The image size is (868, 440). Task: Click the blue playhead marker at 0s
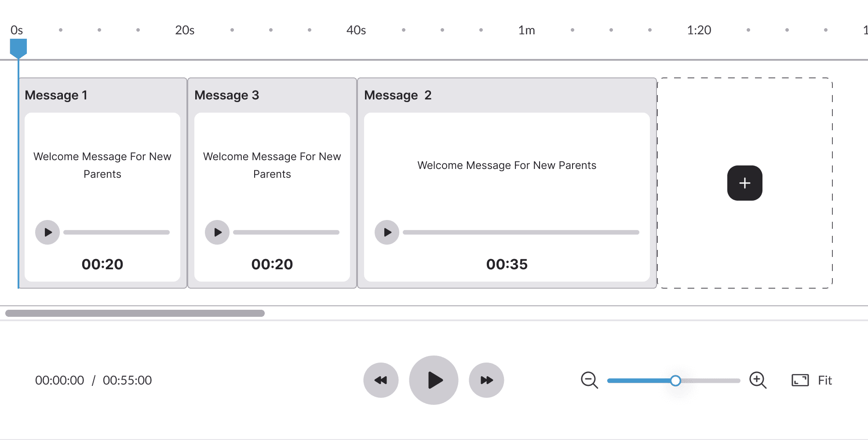coord(18,48)
